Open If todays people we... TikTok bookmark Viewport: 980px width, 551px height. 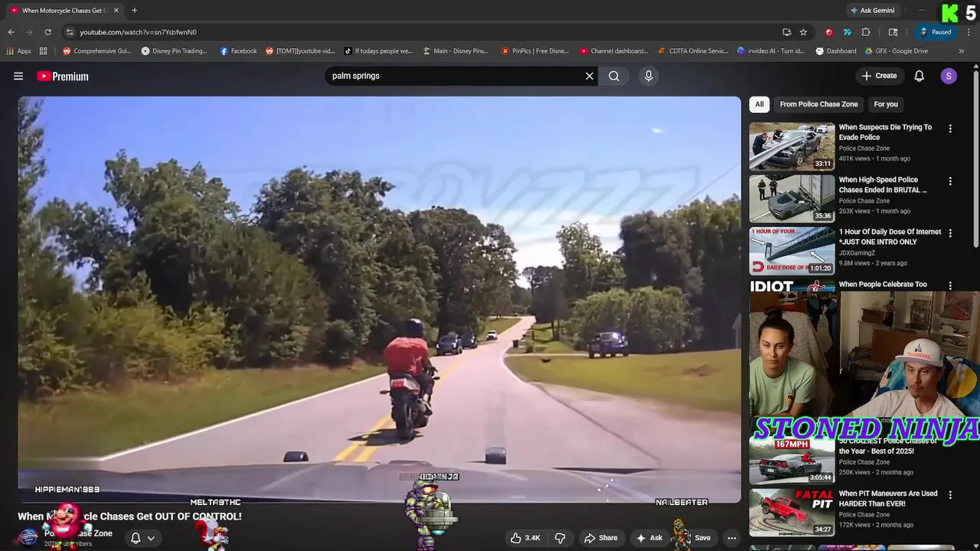[x=378, y=51]
